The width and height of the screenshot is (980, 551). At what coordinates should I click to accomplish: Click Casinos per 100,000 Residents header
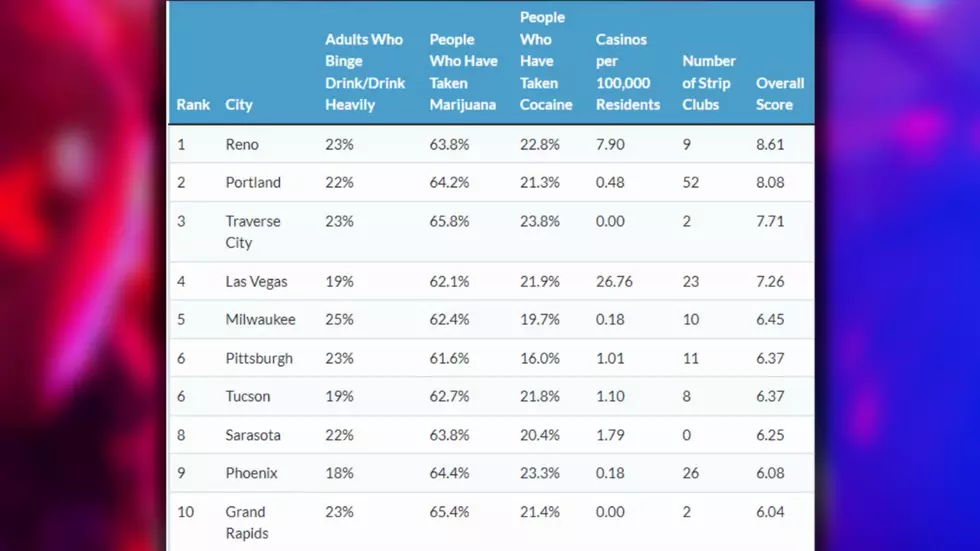[628, 72]
